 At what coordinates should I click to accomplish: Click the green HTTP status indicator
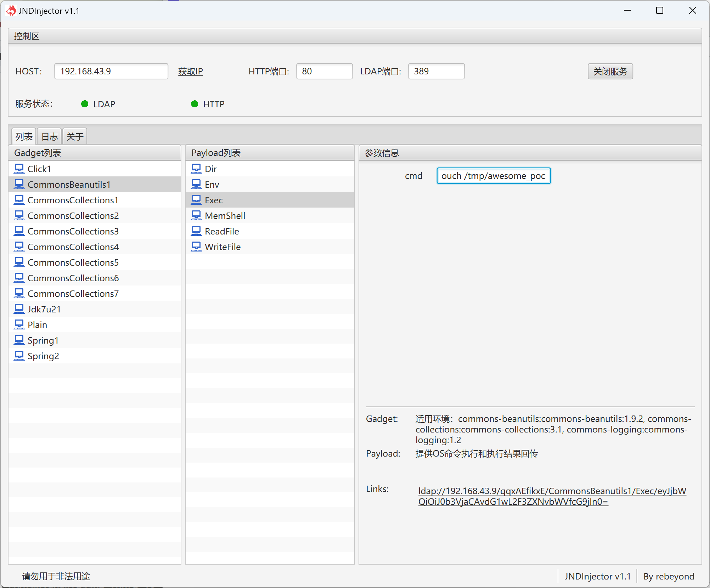coord(195,104)
